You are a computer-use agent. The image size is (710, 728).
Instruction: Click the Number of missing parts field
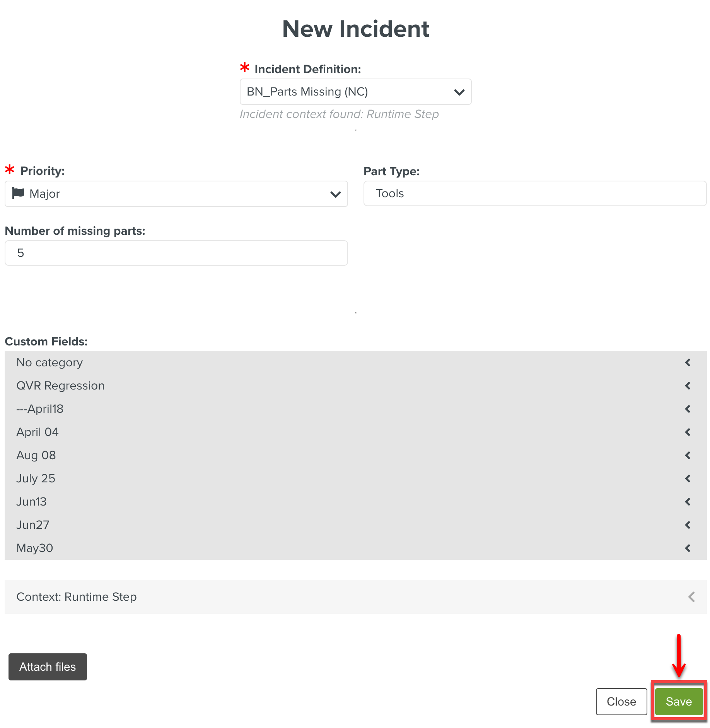(176, 253)
